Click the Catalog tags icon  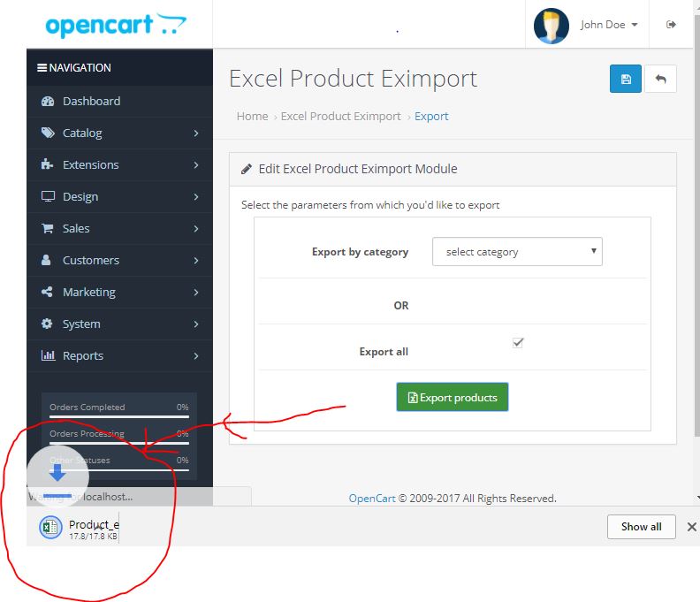48,133
